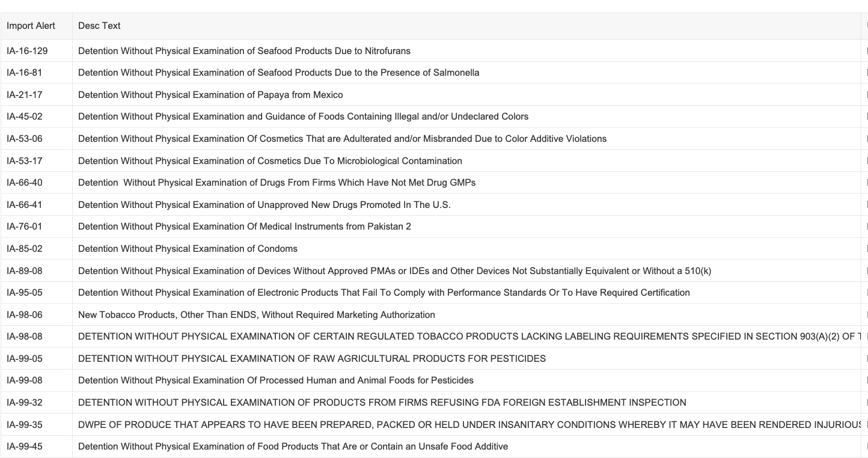
Task: Select the IA-95-05 Electronic Products row
Action: [x=434, y=293]
